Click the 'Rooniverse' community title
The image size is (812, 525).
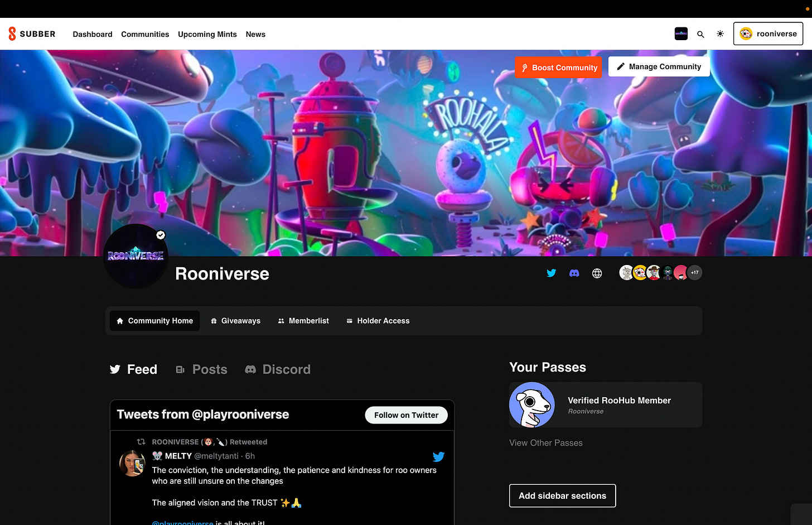point(222,274)
